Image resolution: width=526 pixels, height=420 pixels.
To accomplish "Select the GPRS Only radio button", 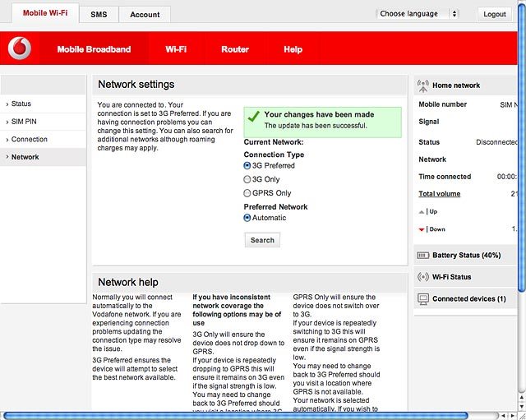I will tap(247, 193).
